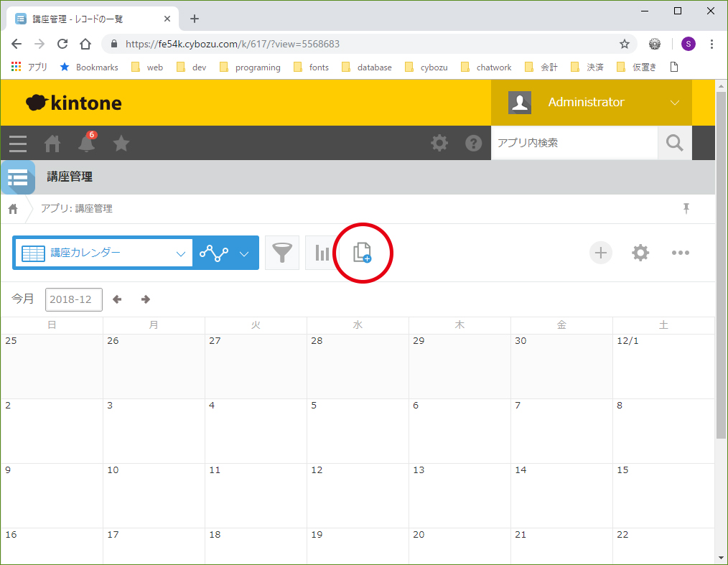The width and height of the screenshot is (728, 565).
Task: Reload the page
Action: (x=62, y=44)
